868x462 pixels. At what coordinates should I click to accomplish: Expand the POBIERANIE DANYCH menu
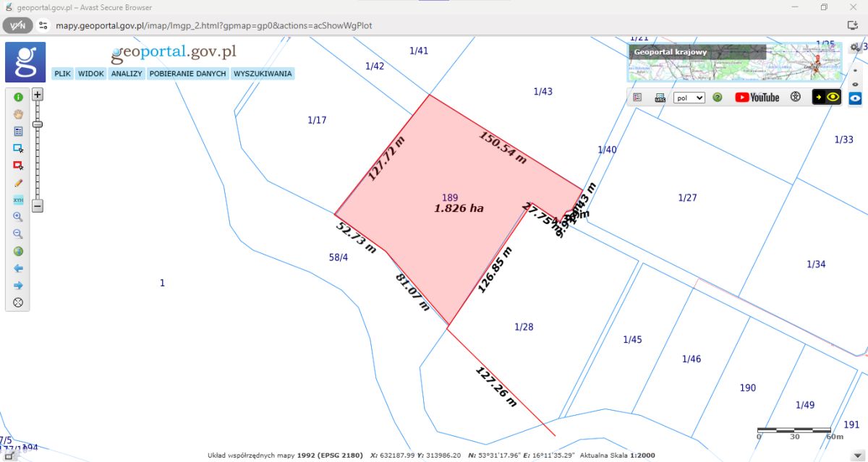click(187, 74)
